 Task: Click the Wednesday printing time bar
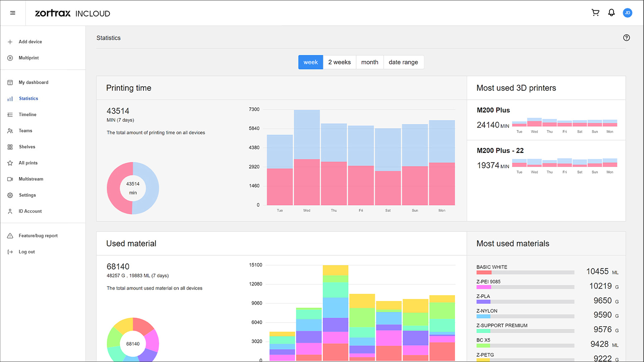click(307, 157)
